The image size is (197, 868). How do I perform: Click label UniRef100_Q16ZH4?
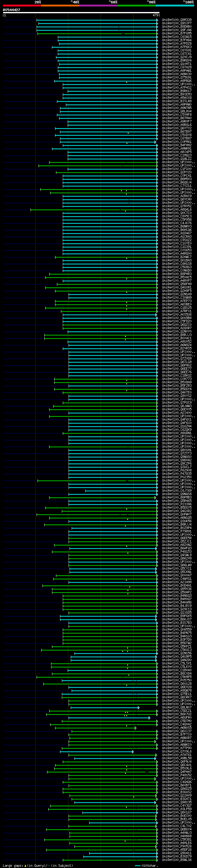pos(177,426)
